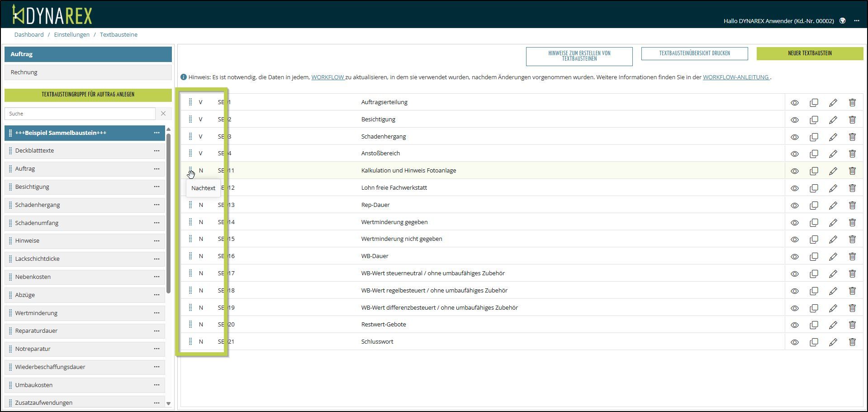Screen dimensions: 868x412
Task: Preview Anstoßbereich with the eye icon
Action: click(794, 154)
